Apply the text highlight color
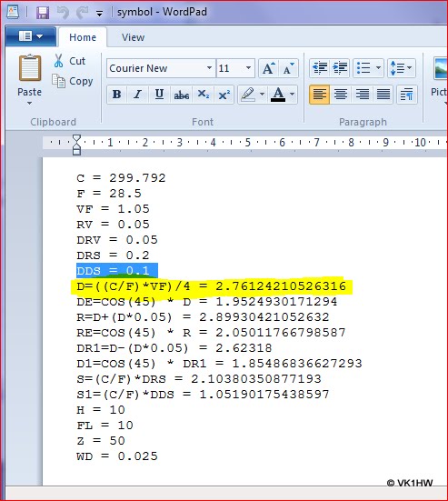The width and height of the screenshot is (448, 501). tap(248, 95)
